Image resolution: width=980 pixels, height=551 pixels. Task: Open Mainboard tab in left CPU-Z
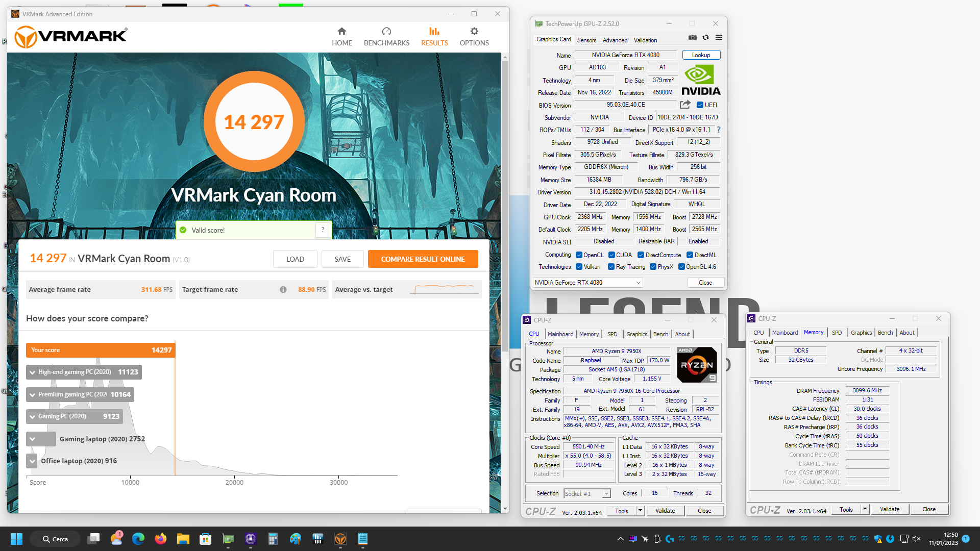coord(560,334)
